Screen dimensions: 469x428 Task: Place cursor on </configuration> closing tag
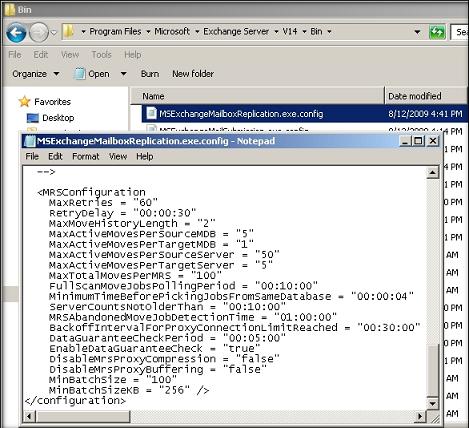tap(75, 401)
